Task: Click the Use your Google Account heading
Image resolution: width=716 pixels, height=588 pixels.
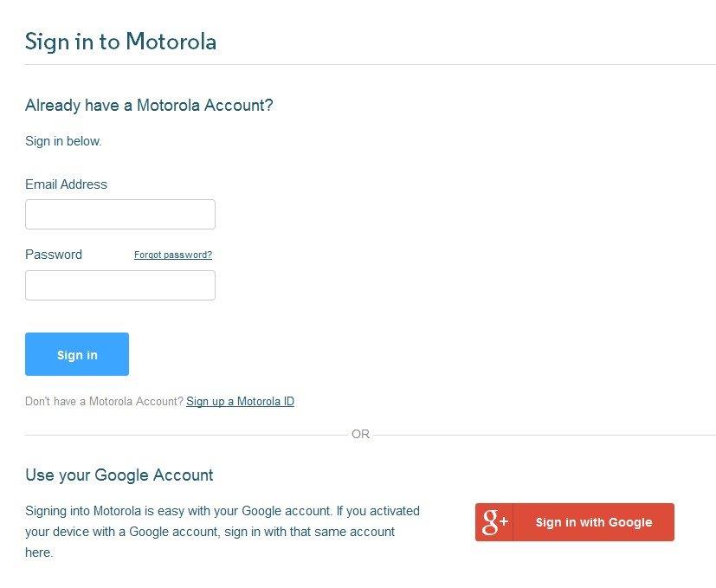Action: tap(119, 475)
